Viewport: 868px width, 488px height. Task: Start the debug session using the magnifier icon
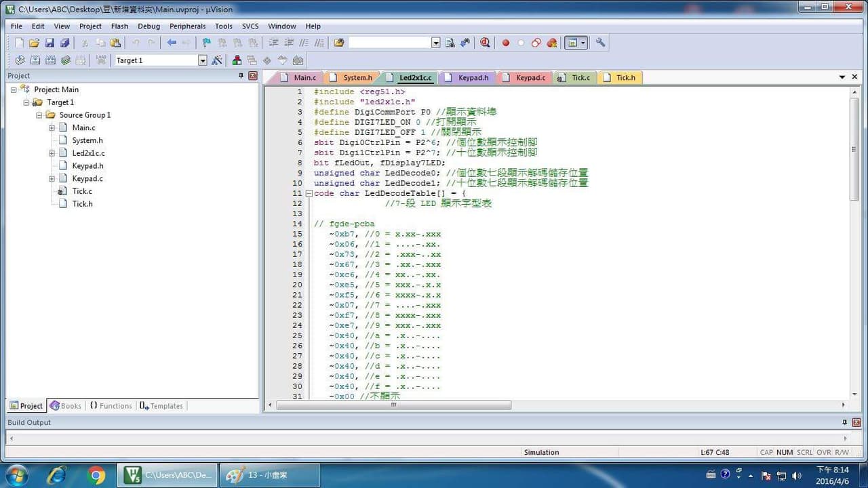pyautogui.click(x=485, y=43)
